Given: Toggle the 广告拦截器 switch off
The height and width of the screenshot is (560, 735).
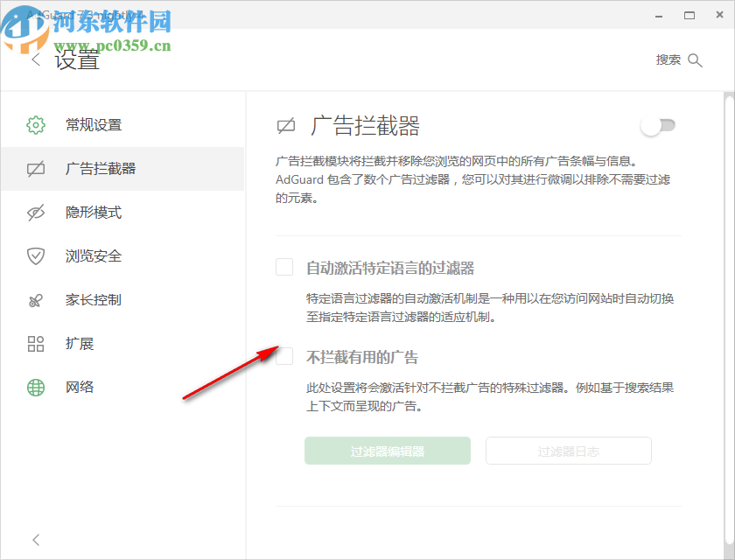Looking at the screenshot, I should 657,125.
